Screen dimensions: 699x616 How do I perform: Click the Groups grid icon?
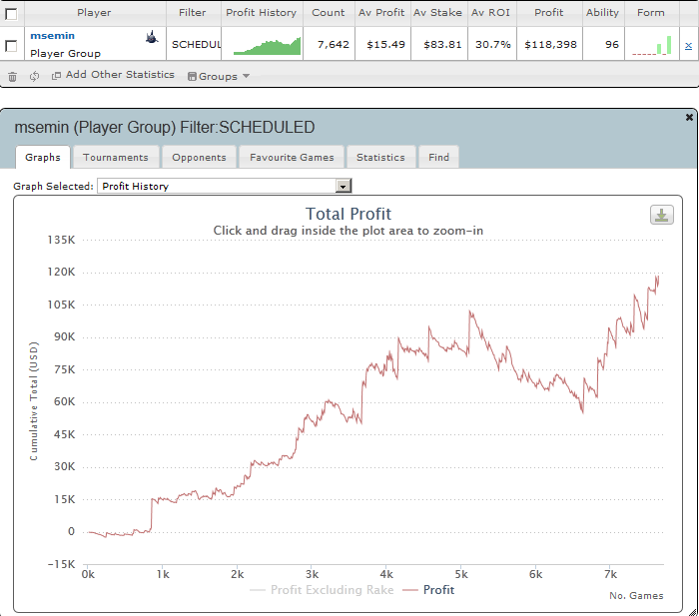192,77
